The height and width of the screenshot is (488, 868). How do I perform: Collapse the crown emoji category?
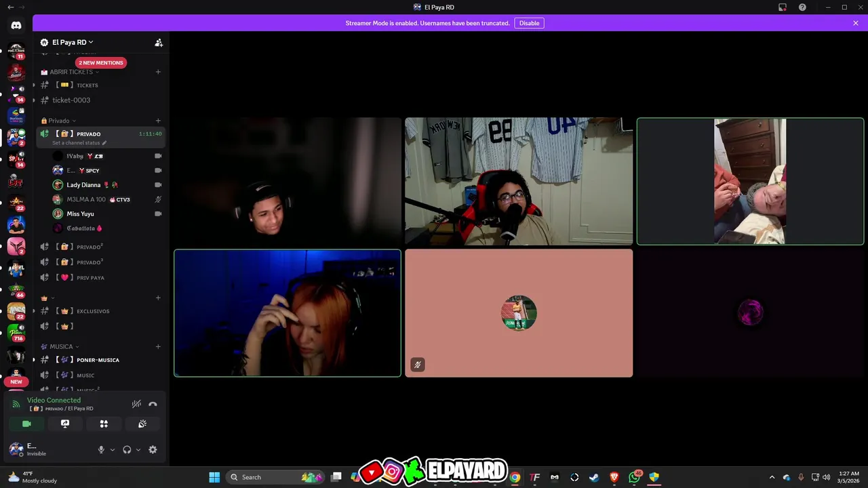point(47,298)
